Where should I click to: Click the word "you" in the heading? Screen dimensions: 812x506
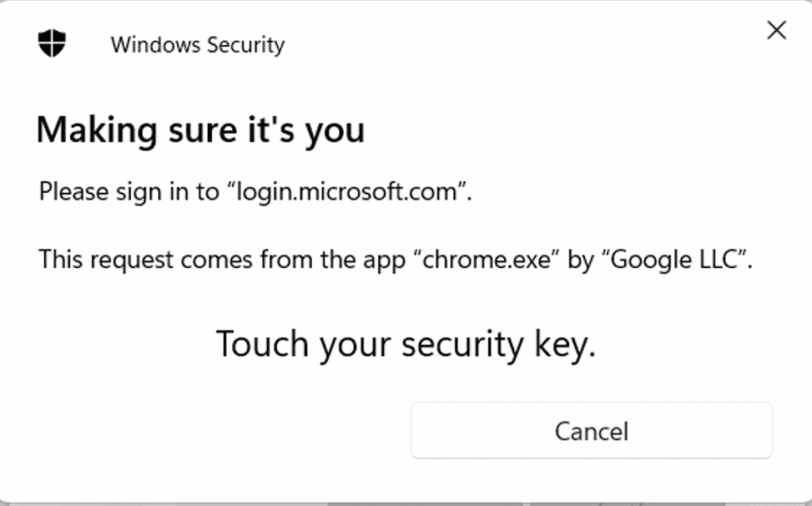tap(334, 129)
